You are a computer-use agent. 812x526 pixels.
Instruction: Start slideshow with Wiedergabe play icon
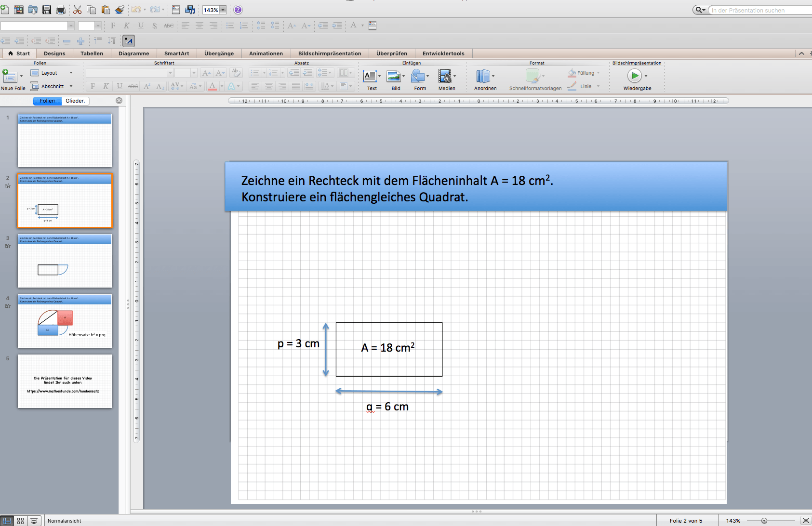(635, 76)
